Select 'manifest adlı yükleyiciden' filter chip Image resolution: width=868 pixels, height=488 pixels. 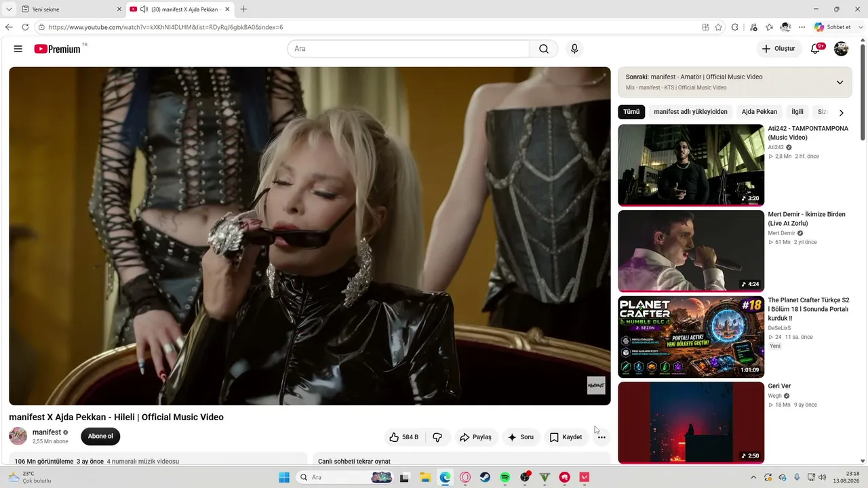[690, 112]
